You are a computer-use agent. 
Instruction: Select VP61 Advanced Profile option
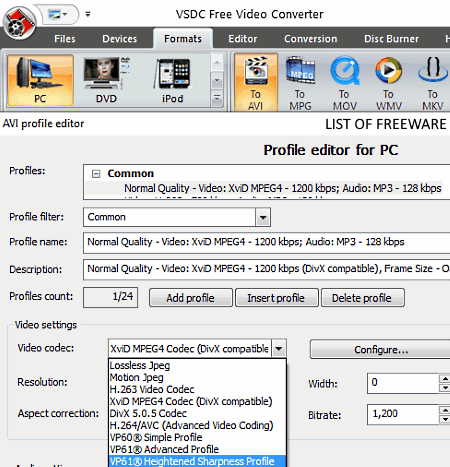coord(197,450)
